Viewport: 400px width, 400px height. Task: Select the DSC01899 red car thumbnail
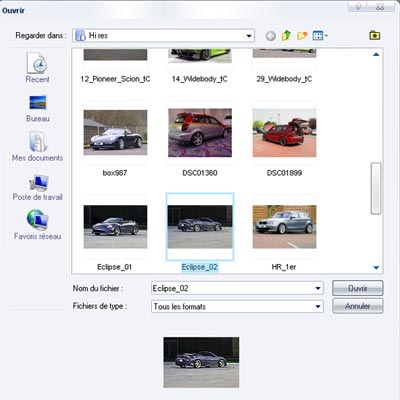pyautogui.click(x=284, y=133)
